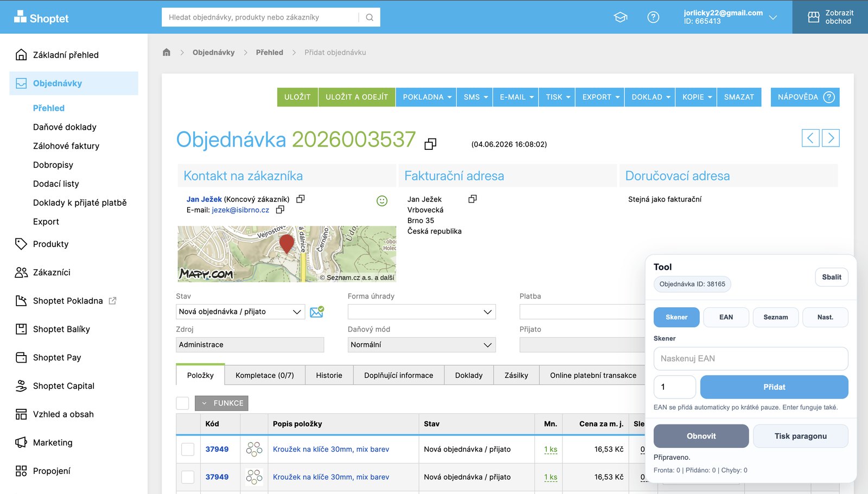Open the E-MAIL dropdown

coord(516,97)
